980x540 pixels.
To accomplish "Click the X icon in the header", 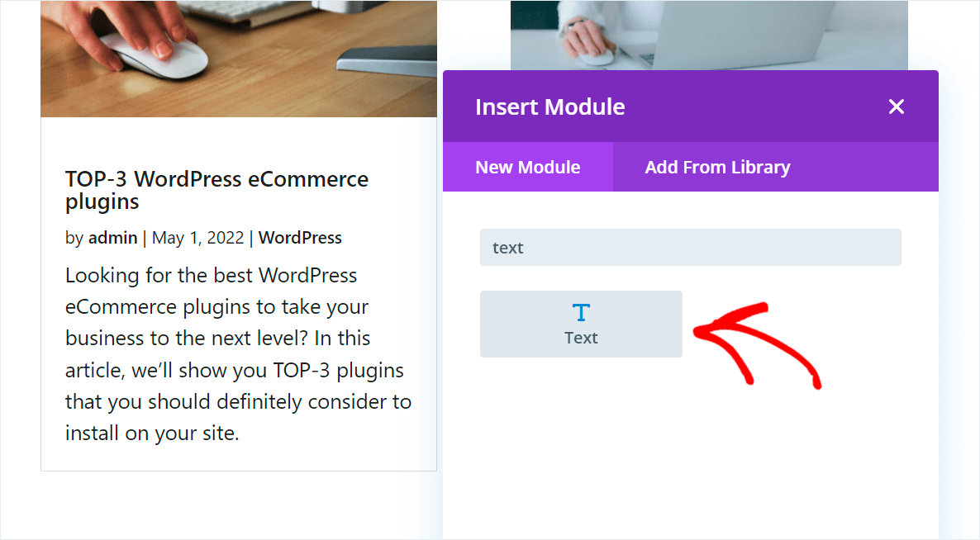I will [896, 106].
